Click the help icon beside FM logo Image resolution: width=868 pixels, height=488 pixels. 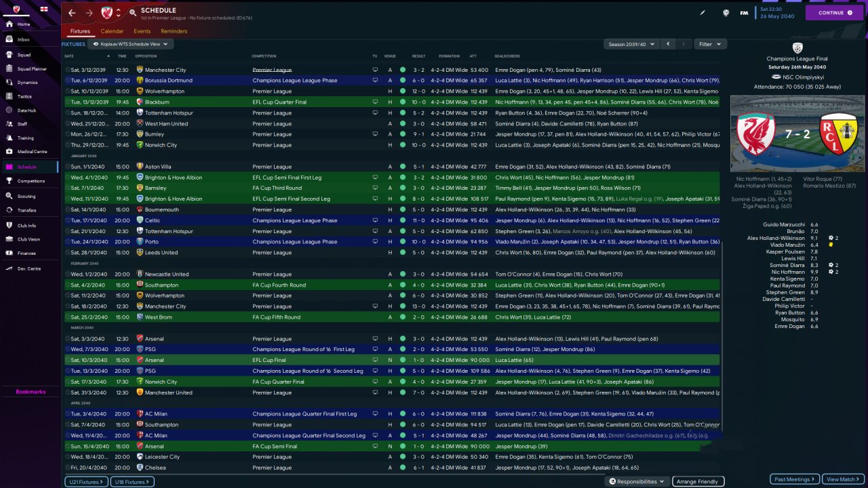pyautogui.click(x=726, y=12)
